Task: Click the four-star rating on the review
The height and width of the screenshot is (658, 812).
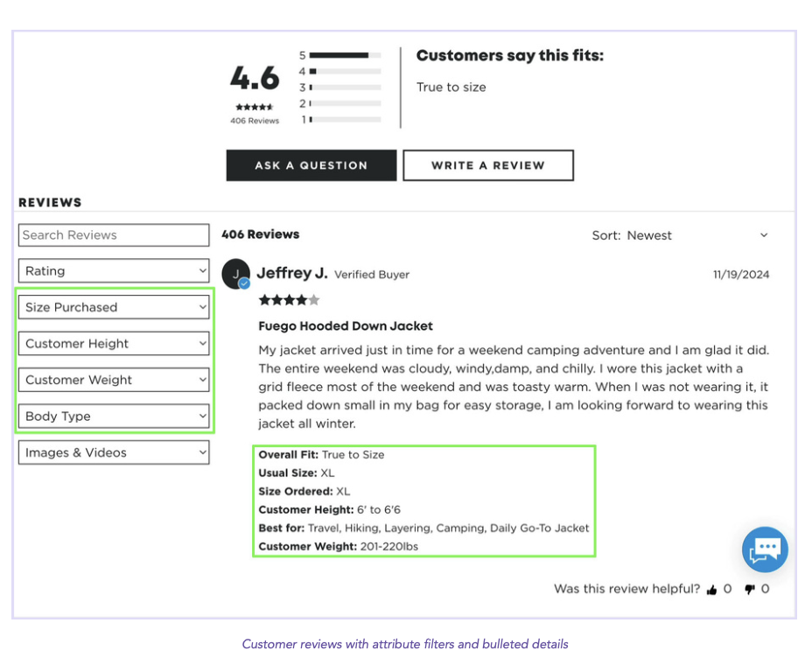Action: (x=289, y=300)
